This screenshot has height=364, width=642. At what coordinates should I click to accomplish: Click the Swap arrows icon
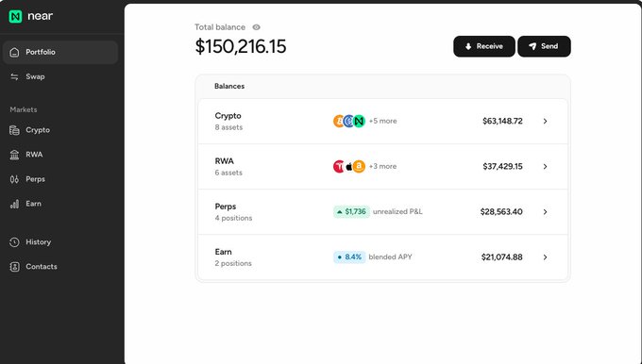(14, 77)
